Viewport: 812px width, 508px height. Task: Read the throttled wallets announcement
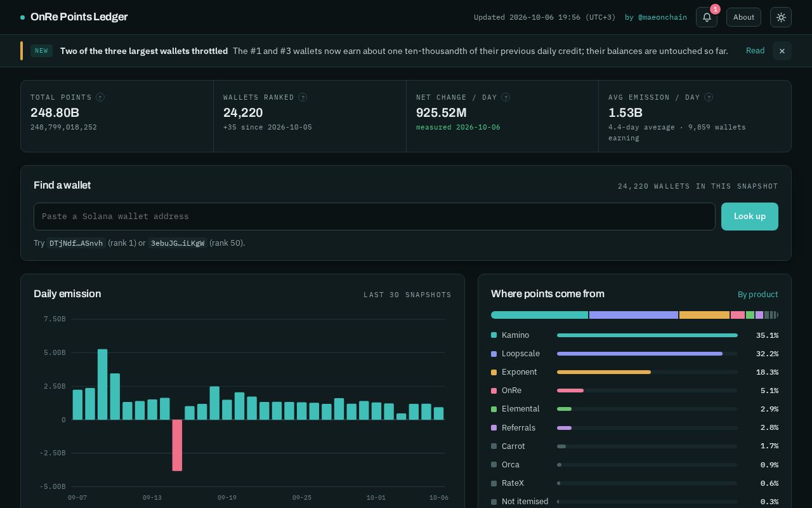[x=755, y=51]
